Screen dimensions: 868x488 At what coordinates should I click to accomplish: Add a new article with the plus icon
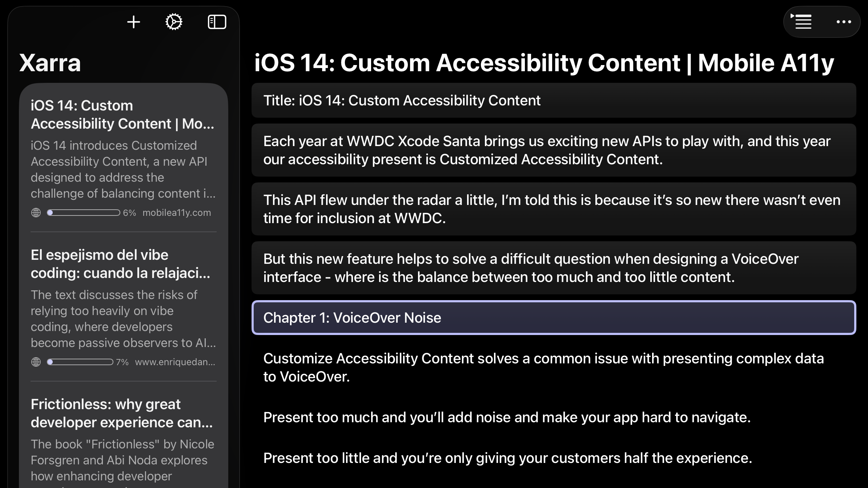[x=133, y=22]
